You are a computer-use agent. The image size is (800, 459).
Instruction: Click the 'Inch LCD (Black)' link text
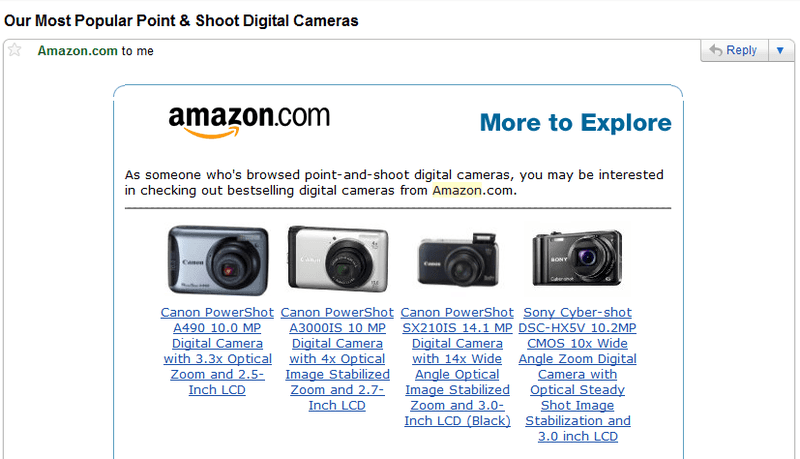[457, 421]
